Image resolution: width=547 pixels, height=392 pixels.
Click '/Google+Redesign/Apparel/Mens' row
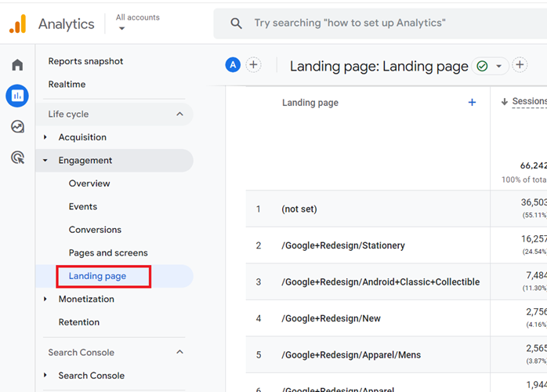coord(396,354)
